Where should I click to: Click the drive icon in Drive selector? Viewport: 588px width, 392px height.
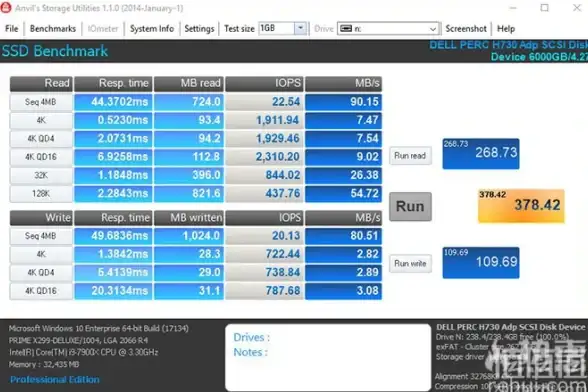(346, 29)
